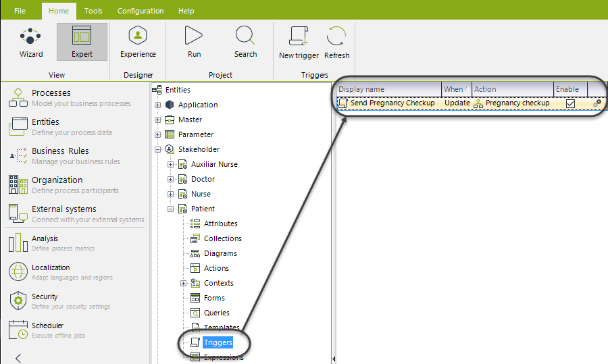Select Actions under Patient
Screen dimensions: 608x364
click(x=216, y=268)
